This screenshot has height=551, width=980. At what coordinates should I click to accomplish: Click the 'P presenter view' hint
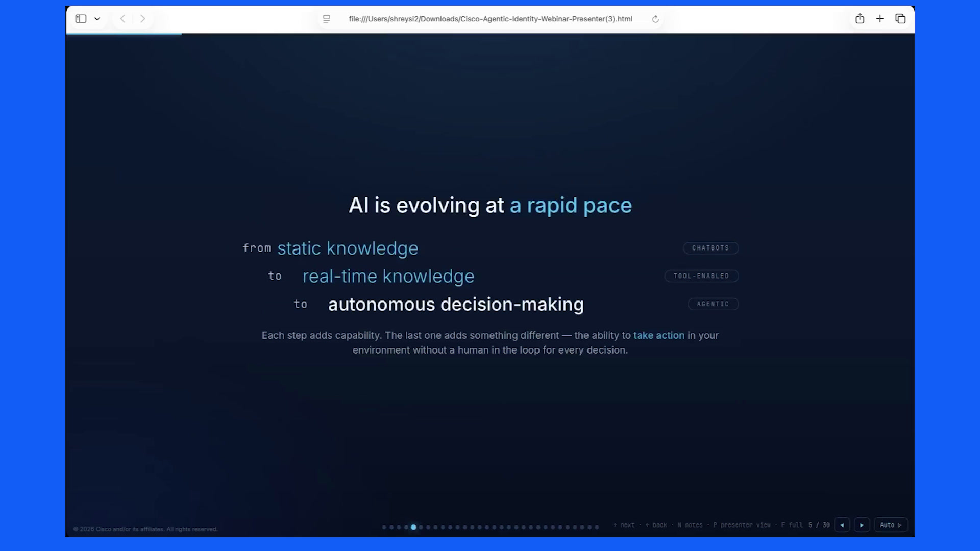(x=742, y=525)
